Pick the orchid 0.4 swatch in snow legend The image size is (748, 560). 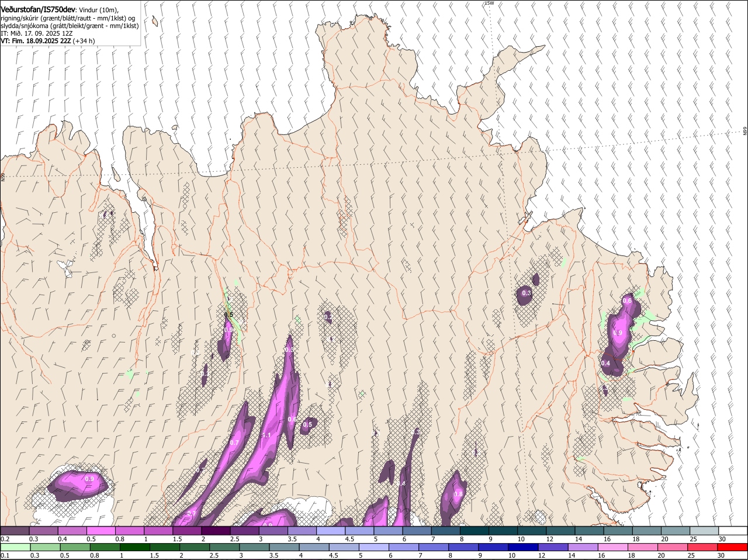point(72,530)
